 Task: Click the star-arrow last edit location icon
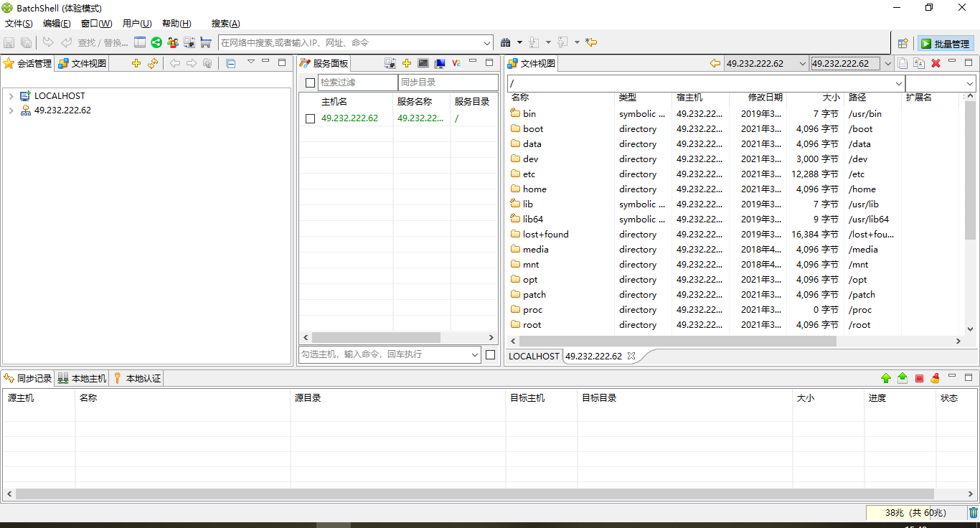coord(591,43)
